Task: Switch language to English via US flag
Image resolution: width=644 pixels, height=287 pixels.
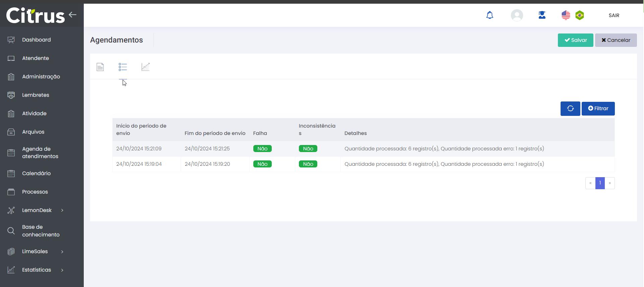Action: tap(566, 15)
